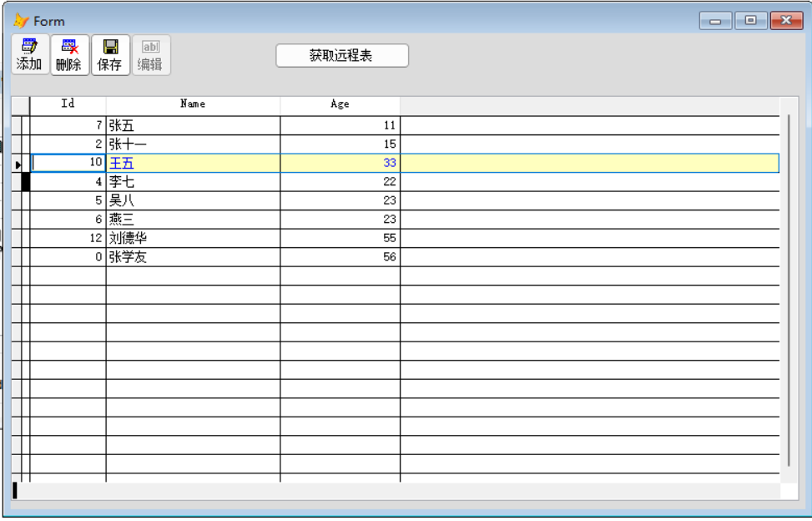
Task: Select the Name cell 张学友
Action: tap(193, 257)
